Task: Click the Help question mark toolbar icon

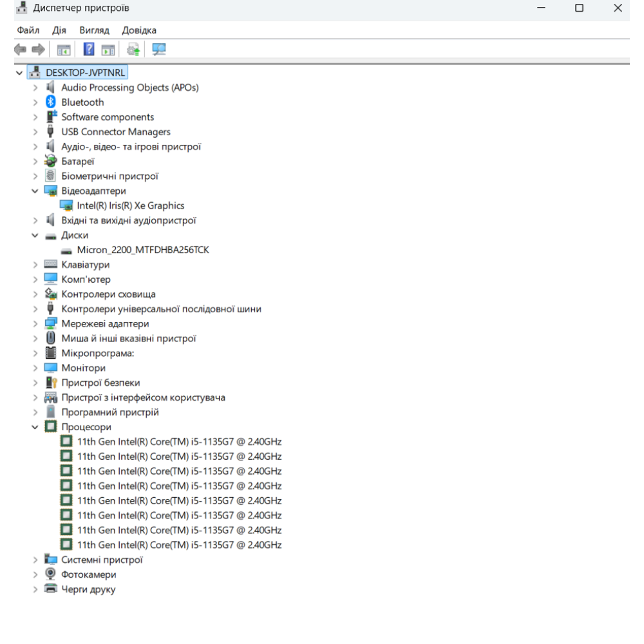Action: [x=90, y=50]
